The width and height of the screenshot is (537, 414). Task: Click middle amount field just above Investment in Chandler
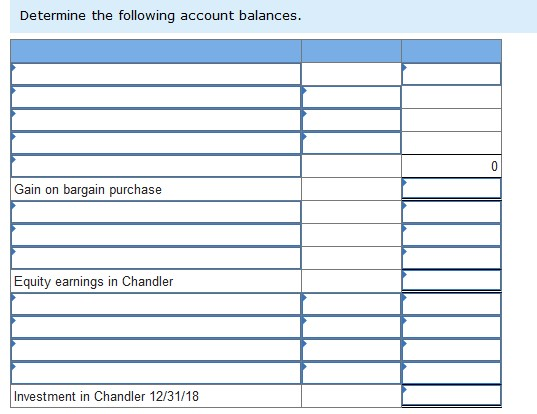(x=351, y=373)
